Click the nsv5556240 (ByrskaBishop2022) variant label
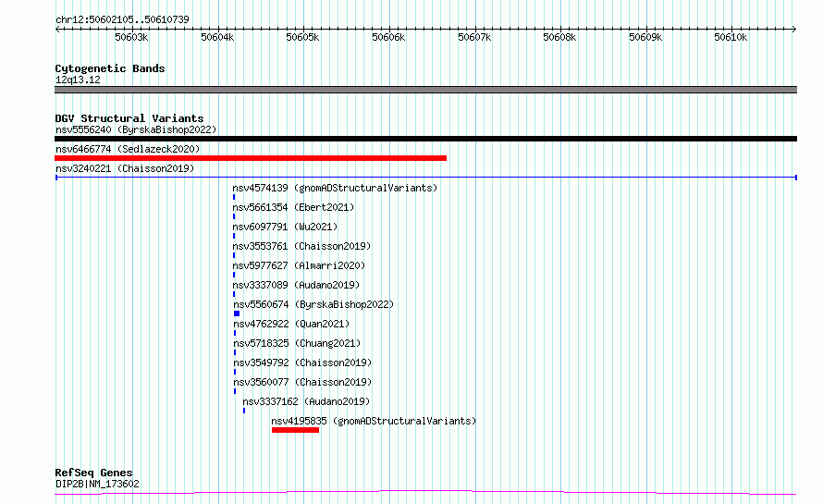Viewport: 823px width, 504px height. (x=136, y=129)
